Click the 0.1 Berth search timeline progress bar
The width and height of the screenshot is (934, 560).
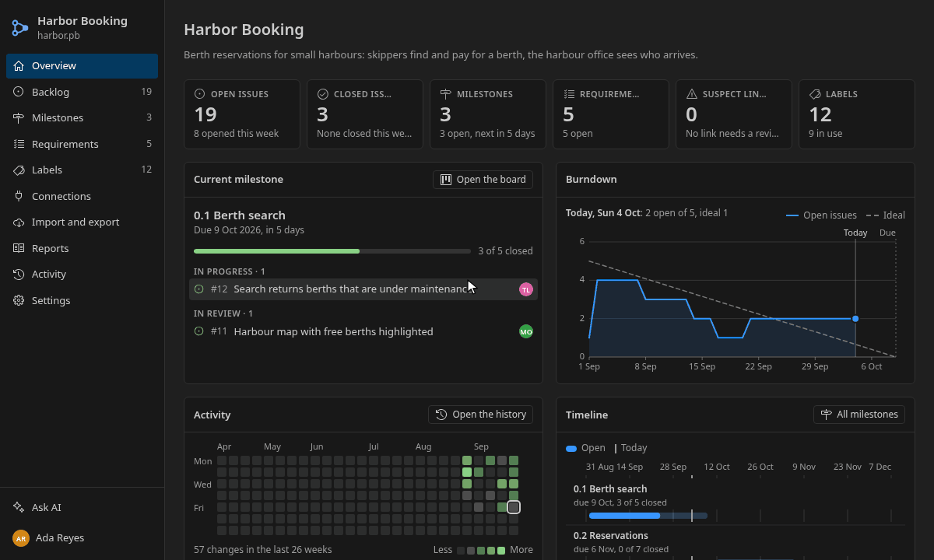(x=648, y=516)
